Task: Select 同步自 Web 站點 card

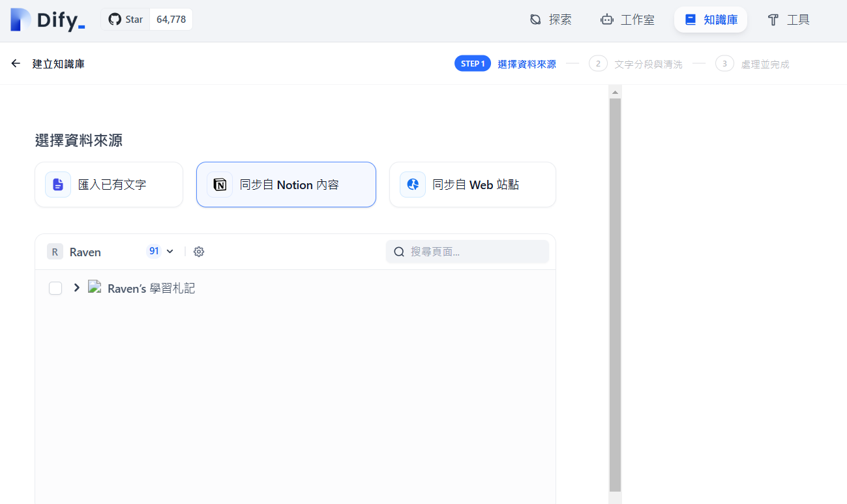Action: click(473, 185)
